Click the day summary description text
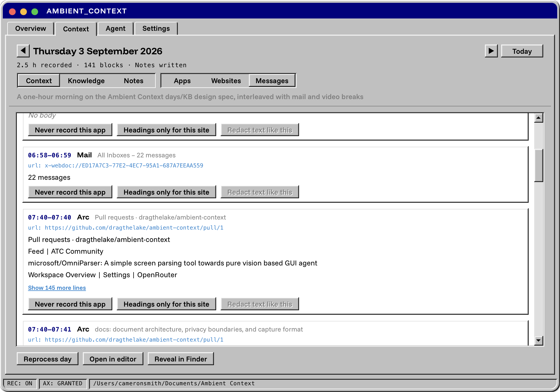The image size is (560, 392). 190,97
